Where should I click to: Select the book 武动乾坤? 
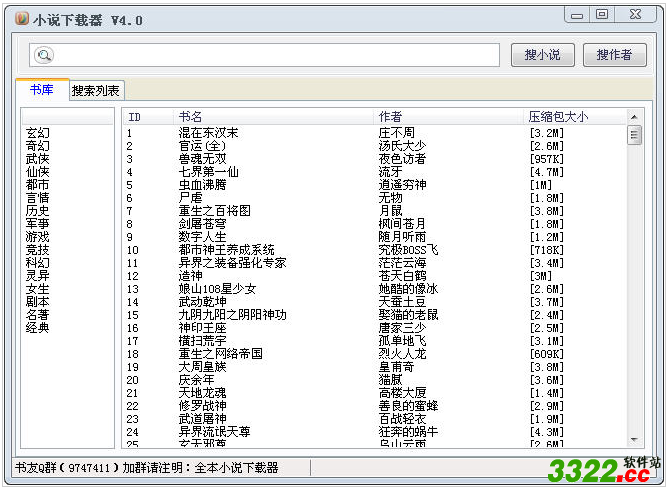point(202,302)
